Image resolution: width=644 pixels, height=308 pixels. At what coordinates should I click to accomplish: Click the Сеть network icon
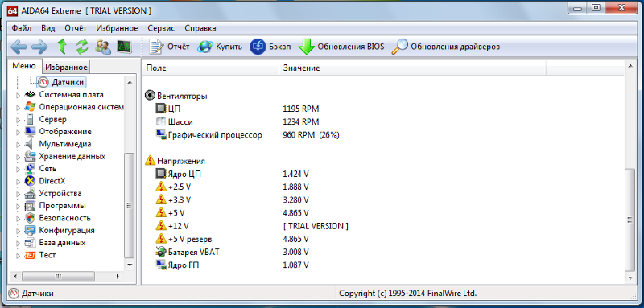click(30, 169)
